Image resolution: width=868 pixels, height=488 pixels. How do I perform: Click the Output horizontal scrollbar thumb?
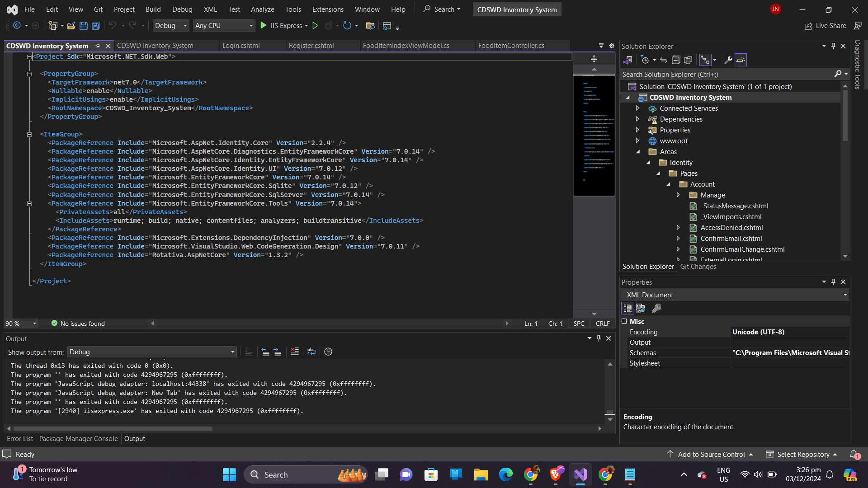click(113, 428)
